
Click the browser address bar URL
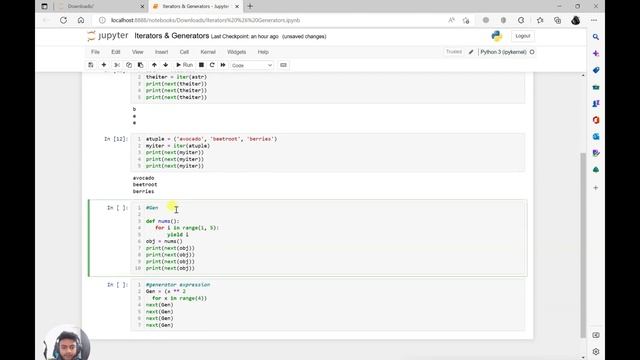pyautogui.click(x=205, y=20)
